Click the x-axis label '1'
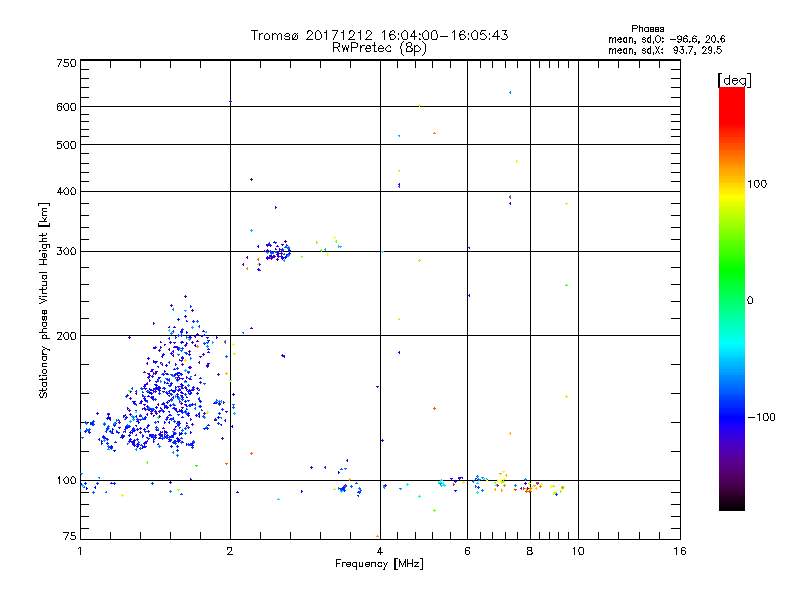This screenshot has height=600, width=800. pos(80,551)
